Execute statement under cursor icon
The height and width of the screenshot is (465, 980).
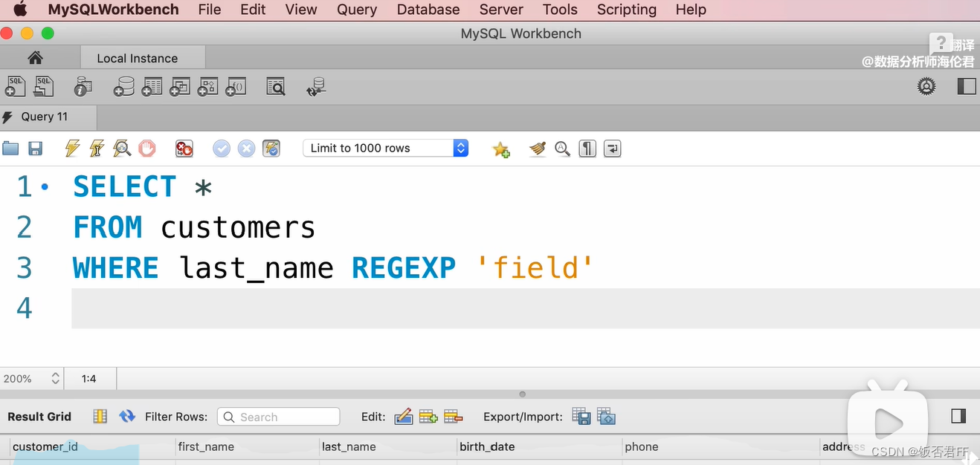click(97, 149)
